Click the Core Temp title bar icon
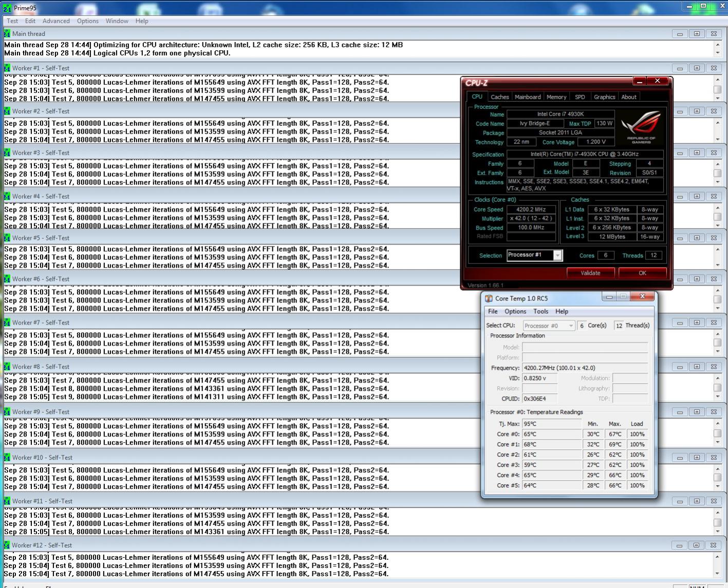 pos(489,298)
